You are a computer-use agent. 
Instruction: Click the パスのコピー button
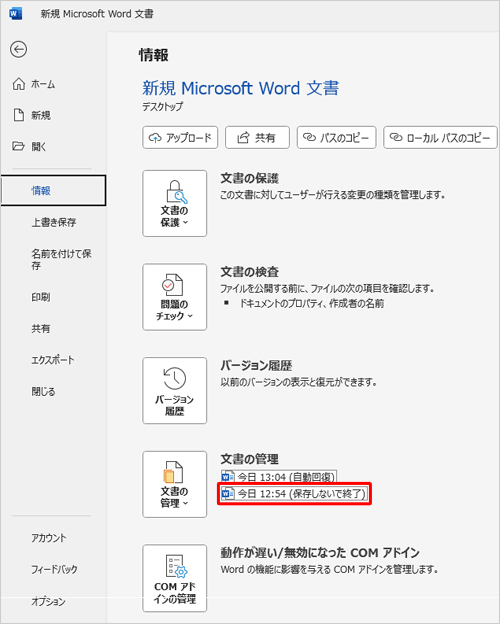pos(336,138)
